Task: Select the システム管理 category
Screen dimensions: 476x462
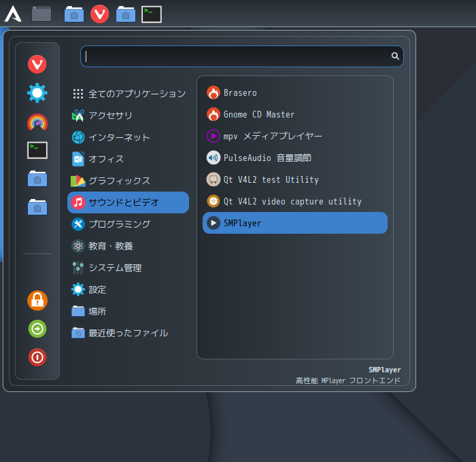Action: tap(128, 268)
